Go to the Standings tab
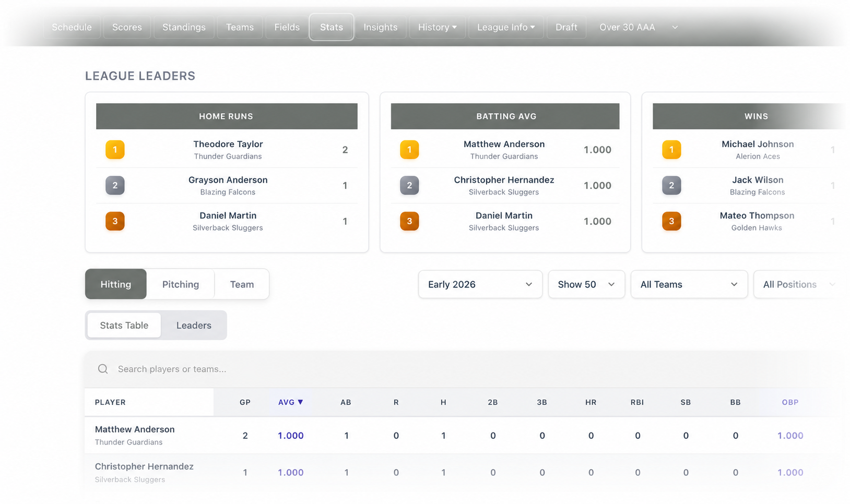The image size is (850, 504). tap(184, 27)
